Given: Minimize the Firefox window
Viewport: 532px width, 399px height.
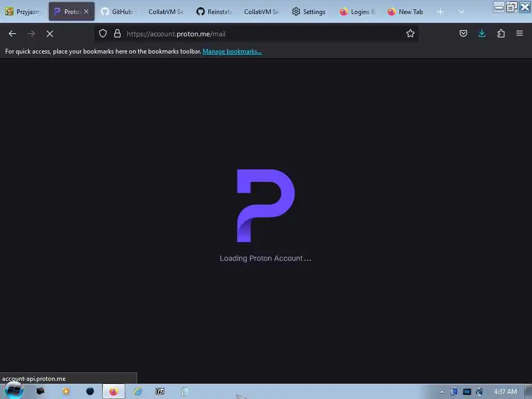Looking at the screenshot, I should 499,7.
